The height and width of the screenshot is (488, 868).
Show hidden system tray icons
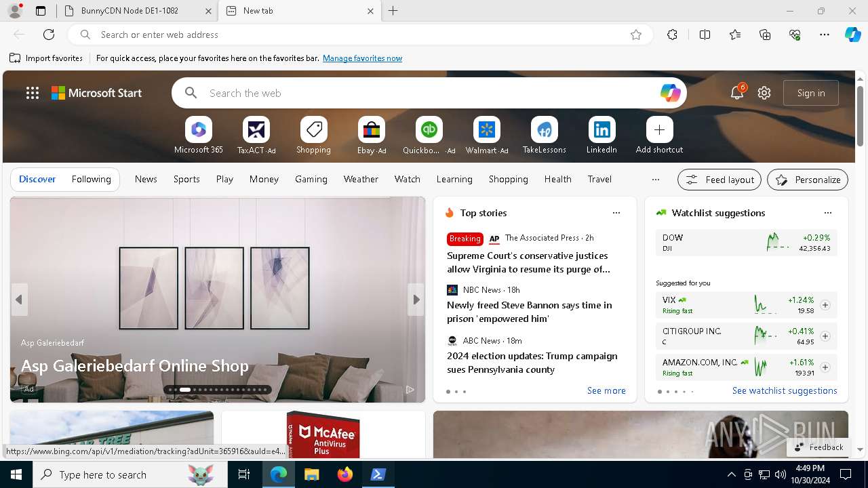pyautogui.click(x=731, y=474)
